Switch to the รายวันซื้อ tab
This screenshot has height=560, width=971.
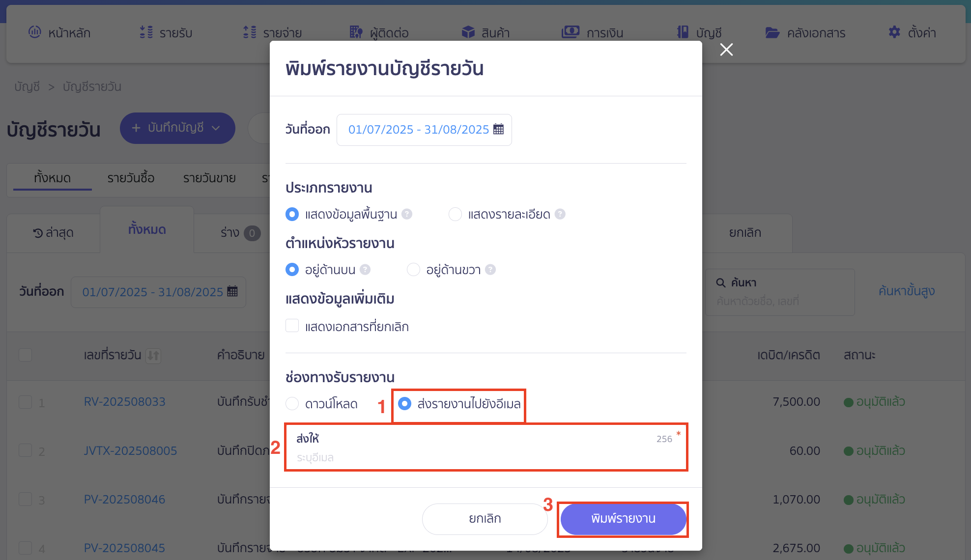coord(131,178)
